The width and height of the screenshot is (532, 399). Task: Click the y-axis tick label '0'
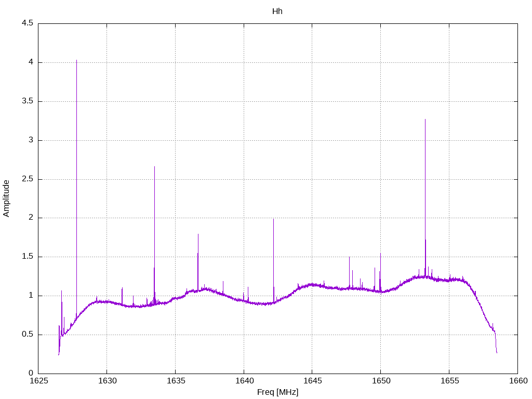click(x=31, y=373)
